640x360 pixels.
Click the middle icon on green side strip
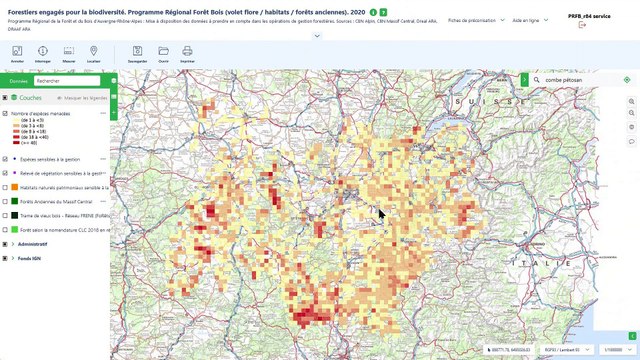[x=114, y=97]
